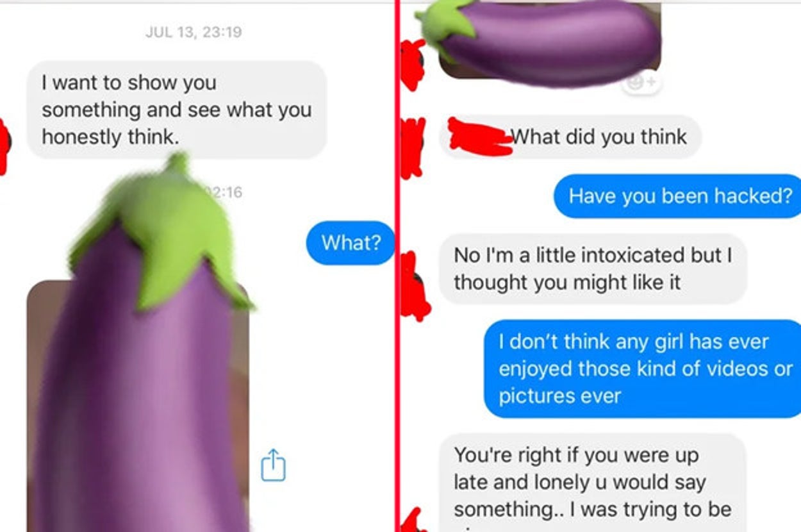Select the blue "What?" message bubble
This screenshot has width=801, height=532.
pyautogui.click(x=351, y=243)
